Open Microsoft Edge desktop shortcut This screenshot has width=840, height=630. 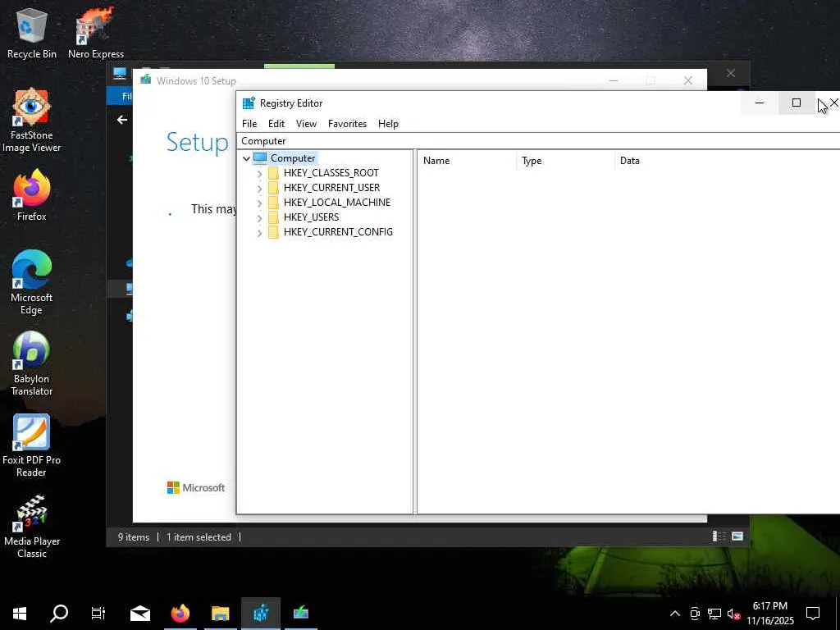click(32, 282)
